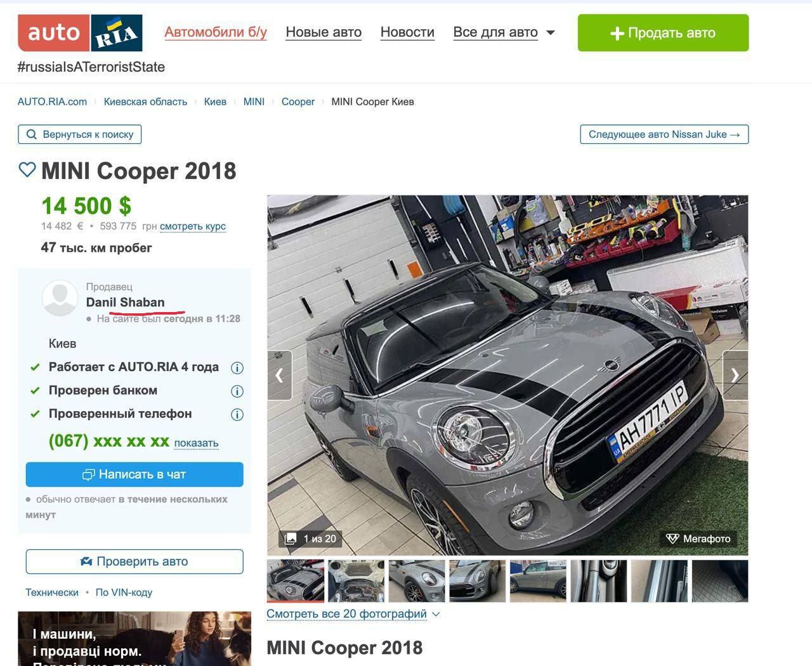The image size is (812, 666).
Task: Reveal phone number via показать link
Action: (197, 443)
